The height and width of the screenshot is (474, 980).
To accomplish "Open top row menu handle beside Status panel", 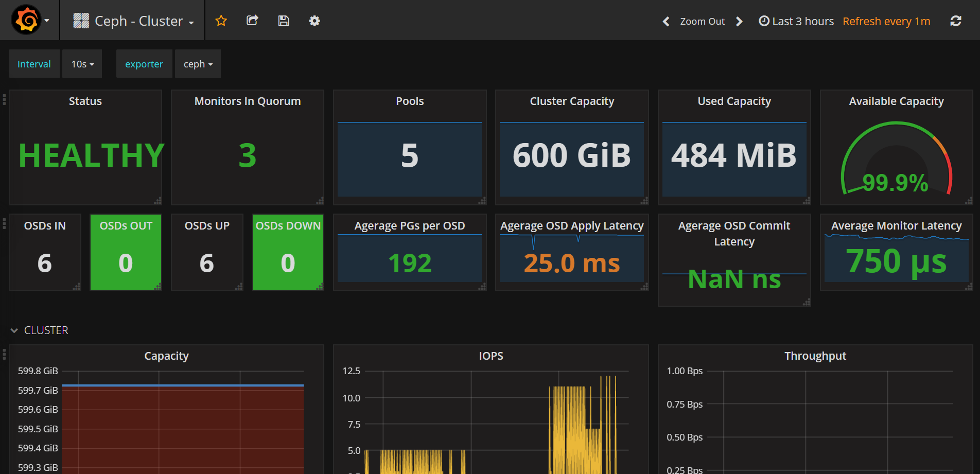I will pos(5,99).
